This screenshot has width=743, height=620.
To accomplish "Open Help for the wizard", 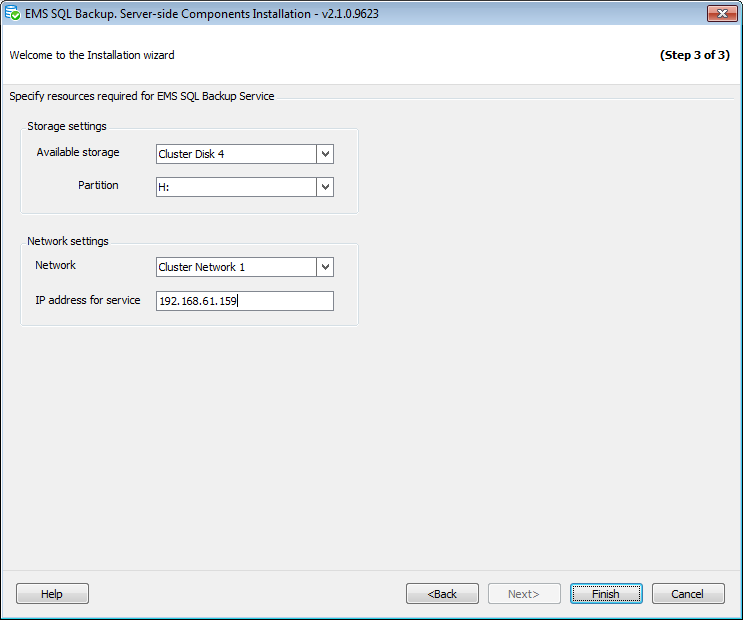I will 52,593.
